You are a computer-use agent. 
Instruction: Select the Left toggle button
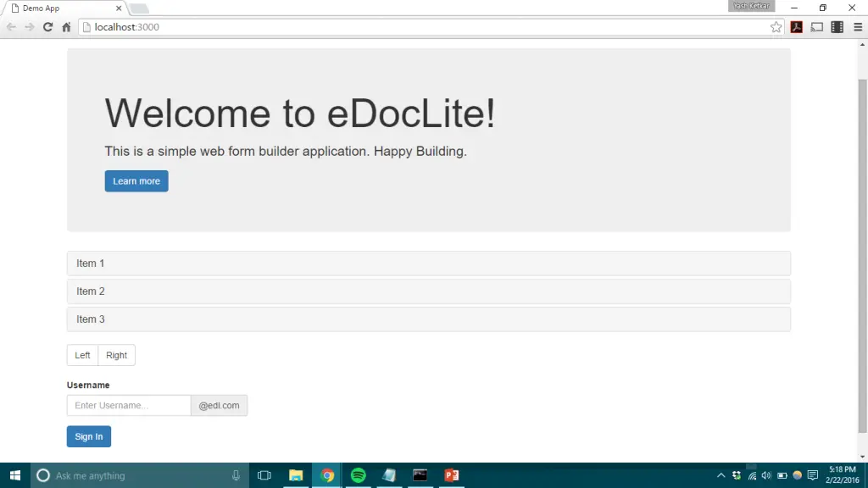(x=82, y=355)
